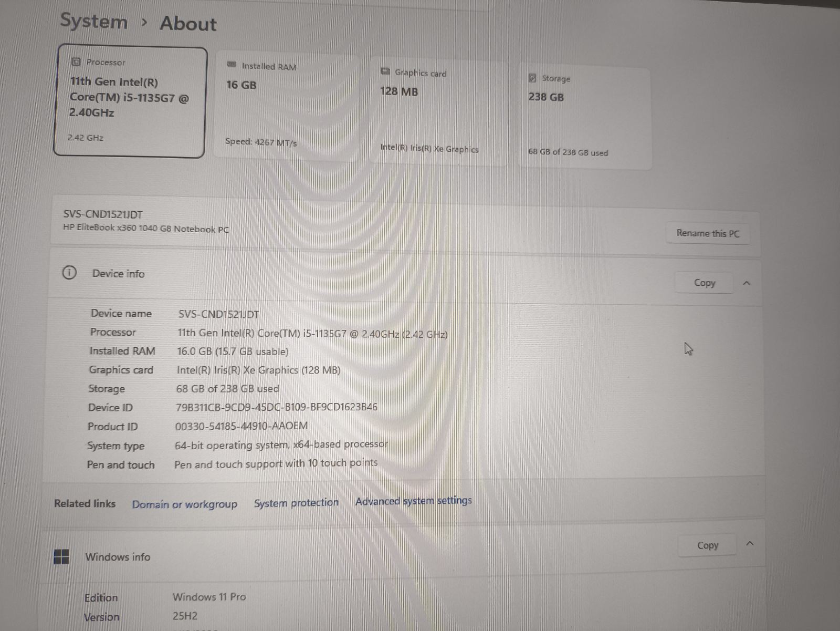Select the Device ID value starting 79B311CB
The width and height of the screenshot is (840, 631).
tap(277, 407)
